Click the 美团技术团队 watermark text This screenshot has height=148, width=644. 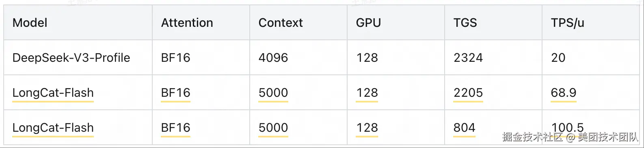(x=608, y=137)
